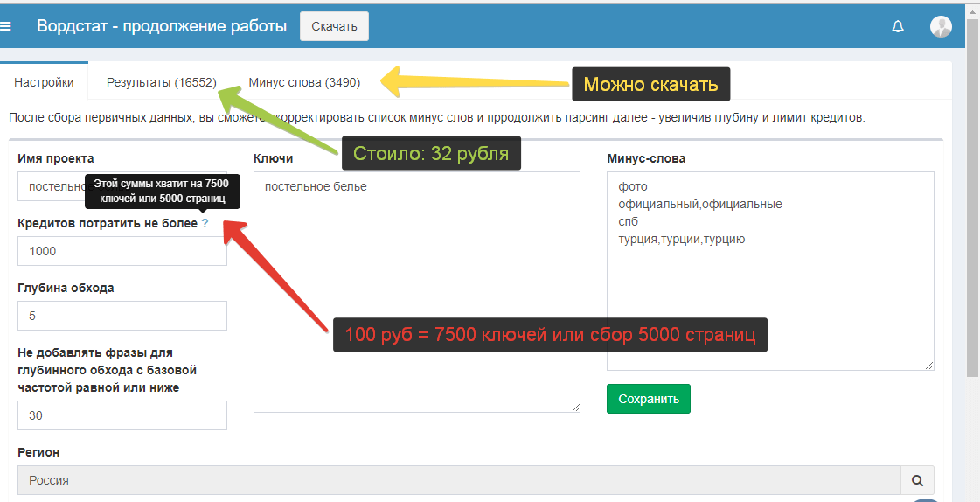
Task: Open notifications bell in header
Action: click(898, 26)
